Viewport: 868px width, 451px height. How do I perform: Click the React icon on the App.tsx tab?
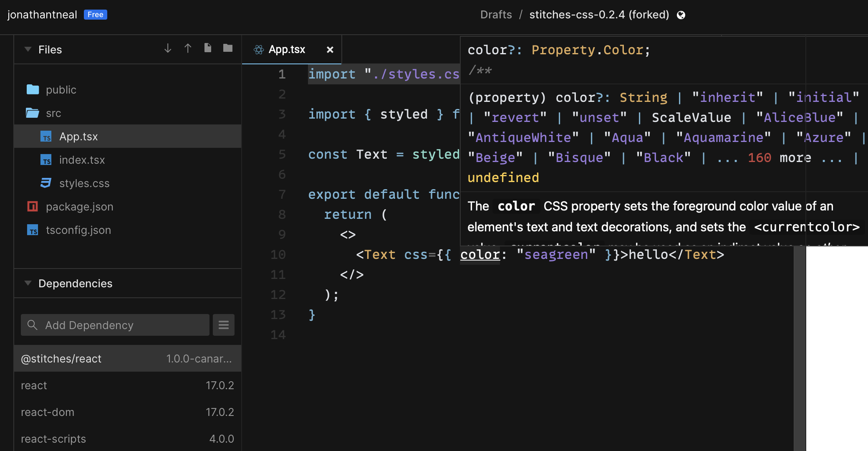click(259, 49)
